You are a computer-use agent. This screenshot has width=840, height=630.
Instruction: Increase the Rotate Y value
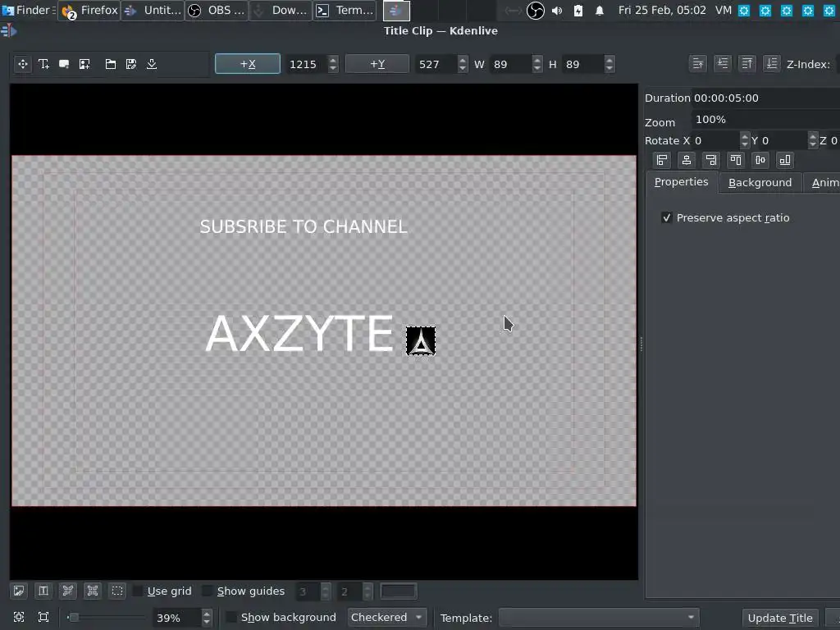pos(813,137)
